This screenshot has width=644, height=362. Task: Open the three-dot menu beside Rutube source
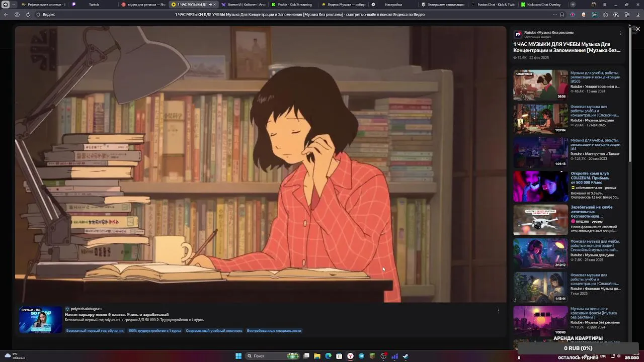(620, 33)
